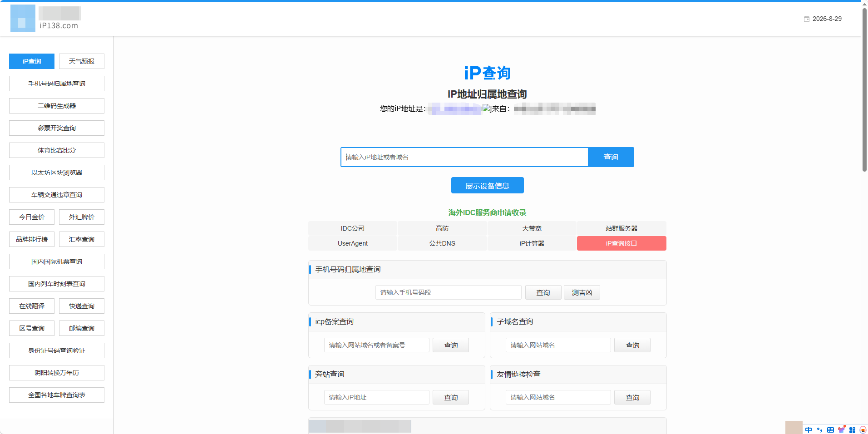Select the IDC公司 cell
This screenshot has height=434, width=868.
pos(353,228)
